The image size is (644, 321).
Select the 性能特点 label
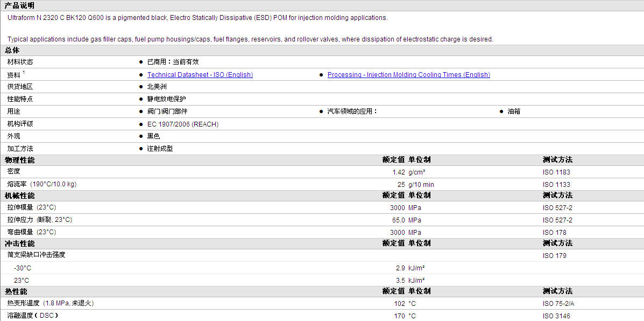click(20, 99)
